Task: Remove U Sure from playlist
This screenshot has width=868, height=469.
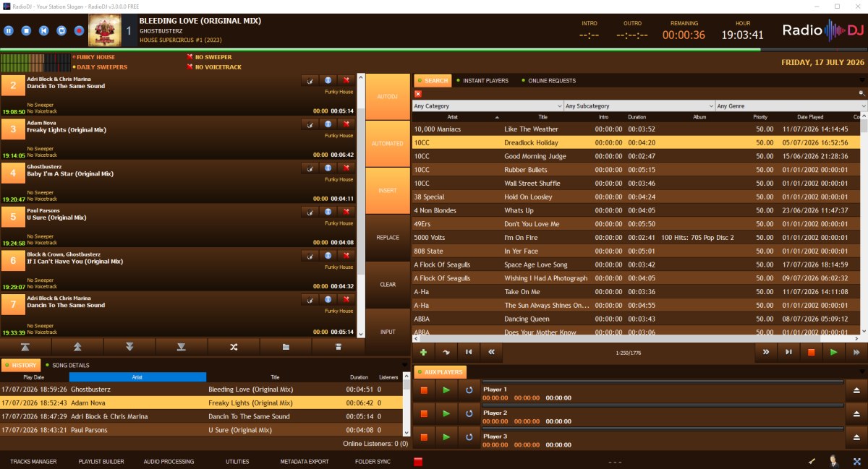Action: (x=346, y=212)
